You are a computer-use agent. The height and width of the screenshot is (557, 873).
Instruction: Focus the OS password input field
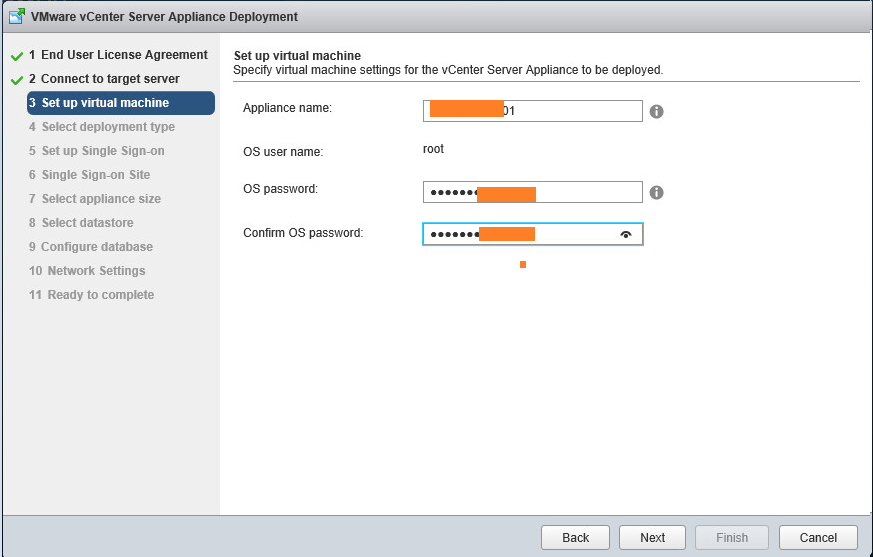(532, 192)
